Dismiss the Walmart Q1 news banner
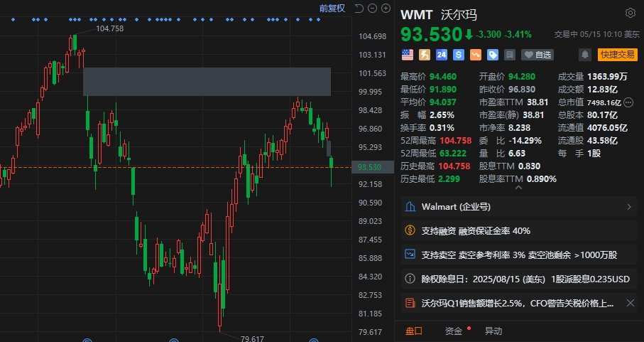The width and height of the screenshot is (644, 342). [x=631, y=304]
